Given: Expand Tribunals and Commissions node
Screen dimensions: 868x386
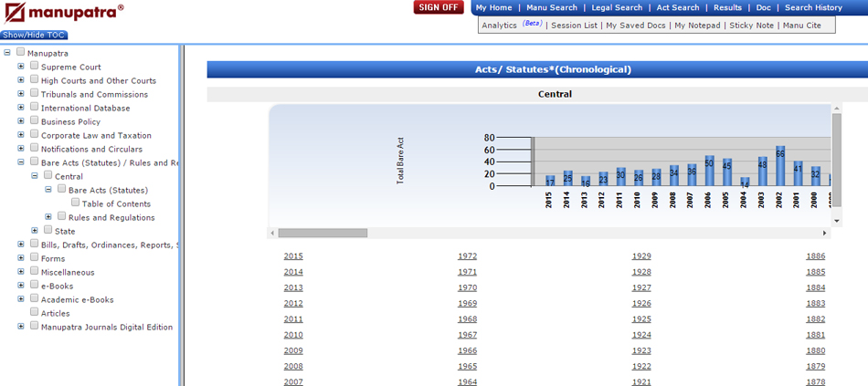Looking at the screenshot, I should 21,94.
